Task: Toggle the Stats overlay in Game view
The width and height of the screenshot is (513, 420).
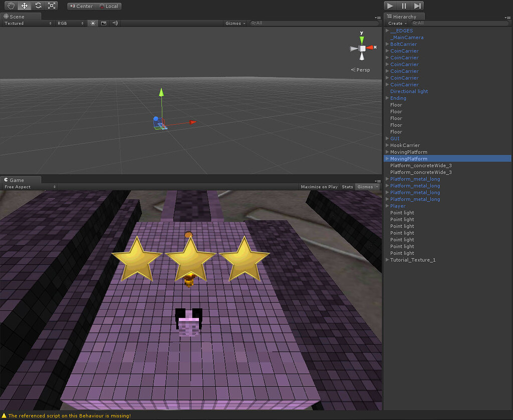Action: (347, 186)
